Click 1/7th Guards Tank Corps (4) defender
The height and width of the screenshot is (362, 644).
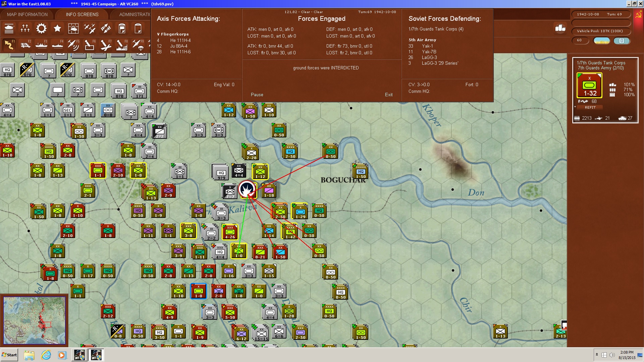[x=436, y=29]
